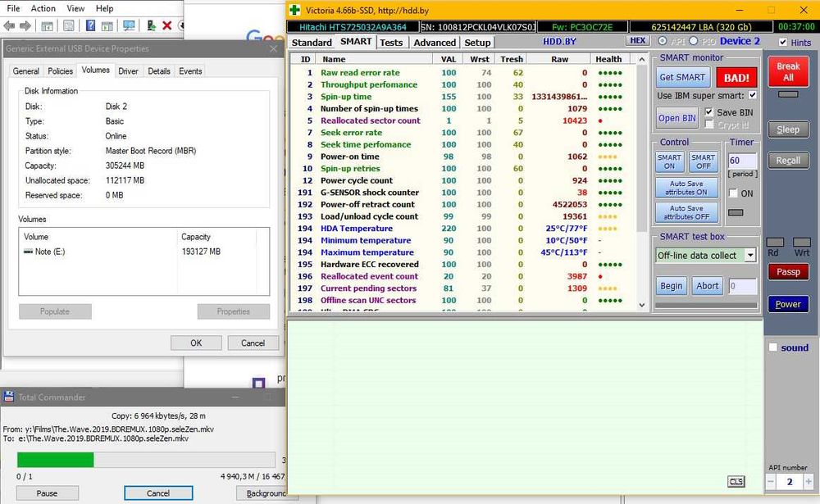Toggle the Hints checkbox

coord(783,43)
